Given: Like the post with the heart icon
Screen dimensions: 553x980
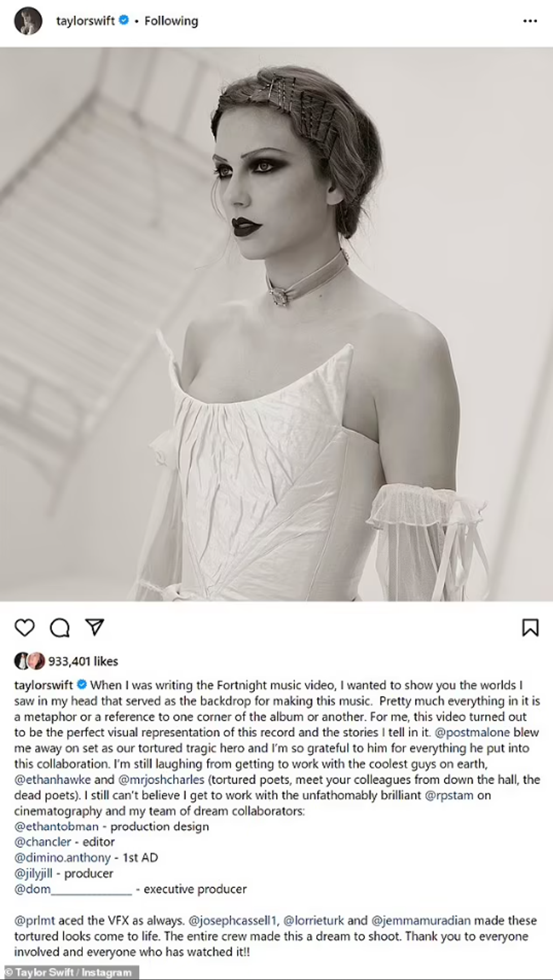Looking at the screenshot, I should click(24, 627).
